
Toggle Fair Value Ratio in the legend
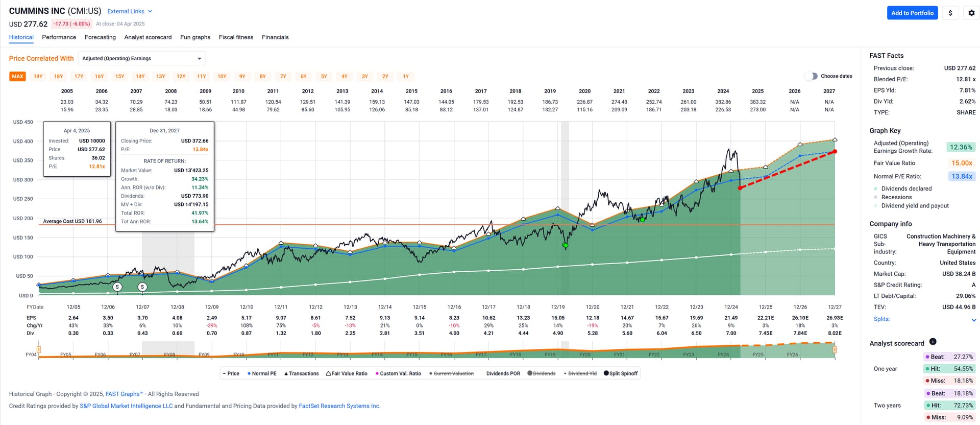347,373
